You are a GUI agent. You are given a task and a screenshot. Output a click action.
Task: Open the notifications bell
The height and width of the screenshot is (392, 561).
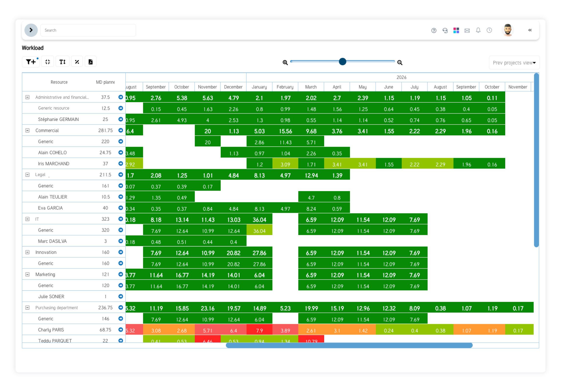pos(478,30)
